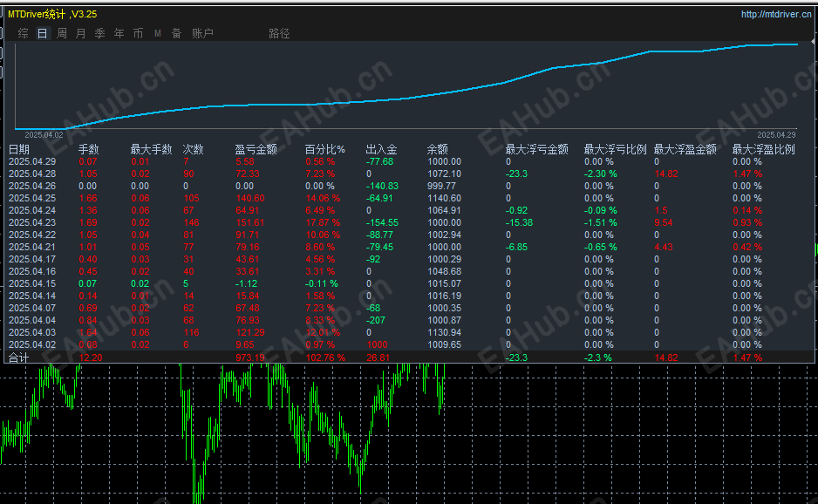Select the 2025.04.04 date row
The image size is (818, 504).
31,320
